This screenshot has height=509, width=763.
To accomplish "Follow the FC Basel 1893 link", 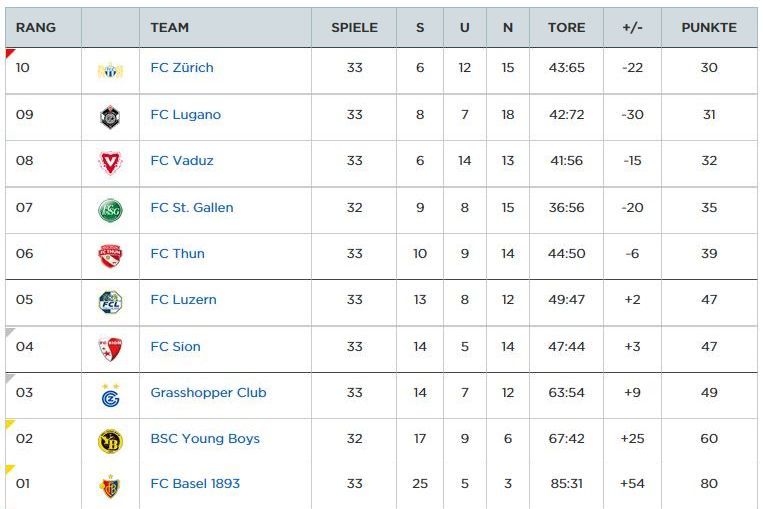I will [x=195, y=484].
